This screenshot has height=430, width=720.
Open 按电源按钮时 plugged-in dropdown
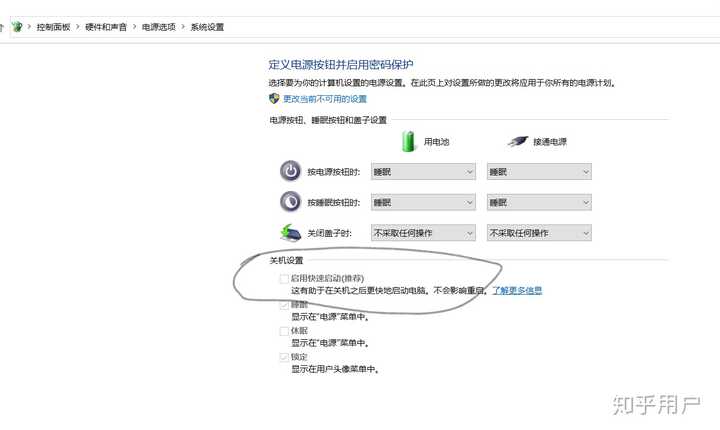(x=539, y=172)
